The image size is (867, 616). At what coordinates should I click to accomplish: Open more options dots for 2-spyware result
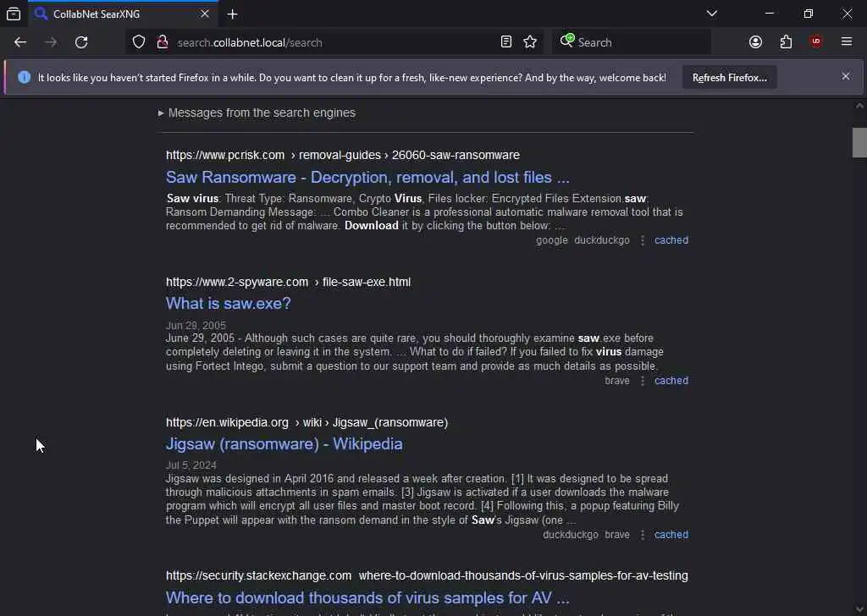point(642,381)
